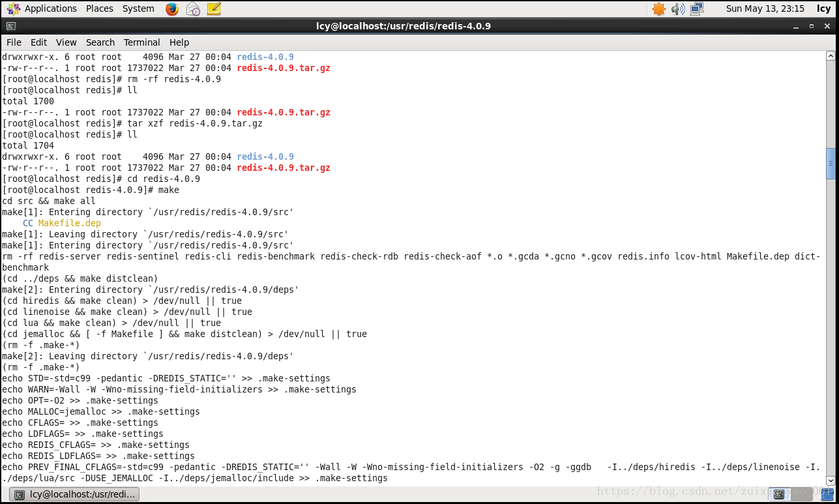Click the 'cd src && make all' line
Viewport: 839px width, 504px height.
point(49,201)
